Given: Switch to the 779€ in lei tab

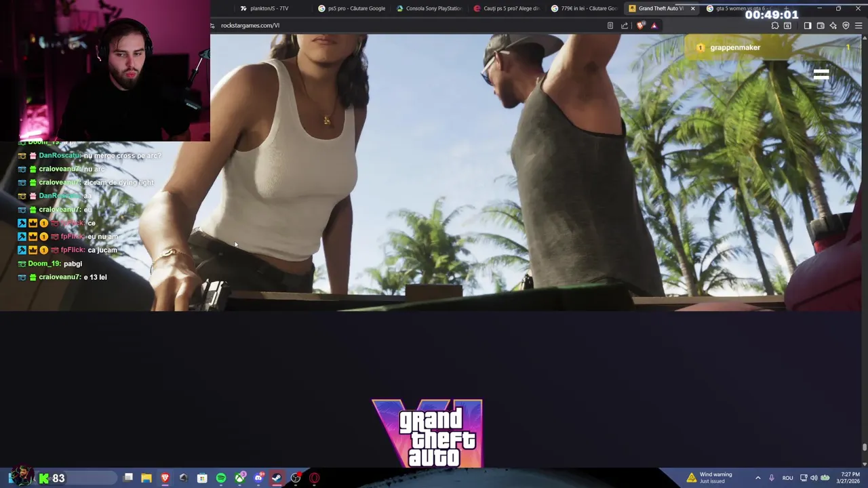Looking at the screenshot, I should pyautogui.click(x=585, y=8).
